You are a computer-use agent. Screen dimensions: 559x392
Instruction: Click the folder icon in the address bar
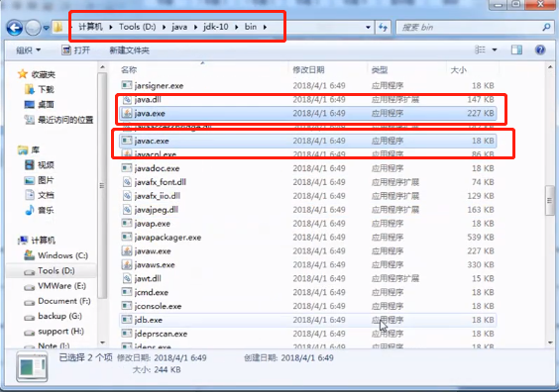coord(57,27)
